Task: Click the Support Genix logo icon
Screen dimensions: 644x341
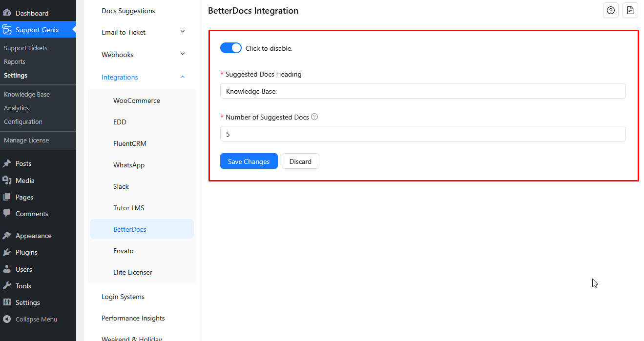Action: 7,30
